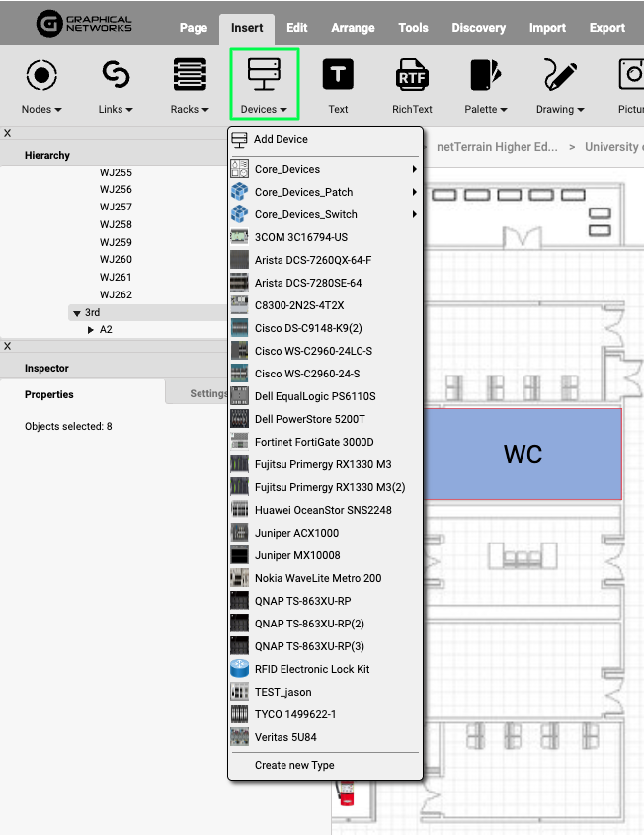The width and height of the screenshot is (644, 835).
Task: Click the blue WC room area
Action: 523,455
